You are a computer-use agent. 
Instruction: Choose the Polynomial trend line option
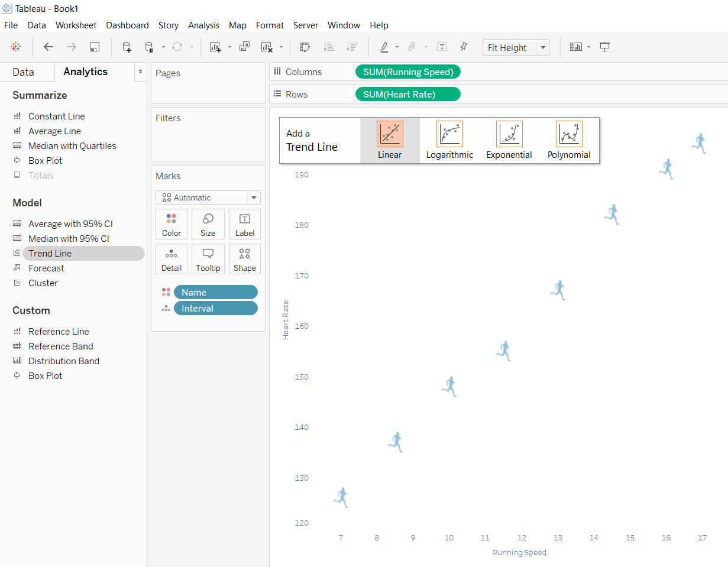569,140
